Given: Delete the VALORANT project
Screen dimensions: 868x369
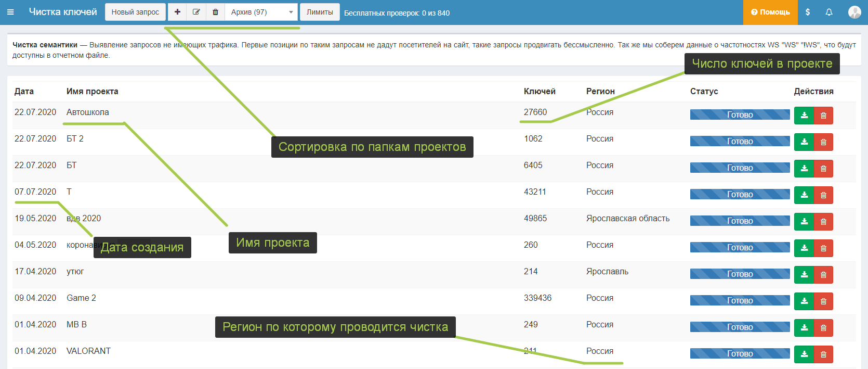Looking at the screenshot, I should point(823,354).
